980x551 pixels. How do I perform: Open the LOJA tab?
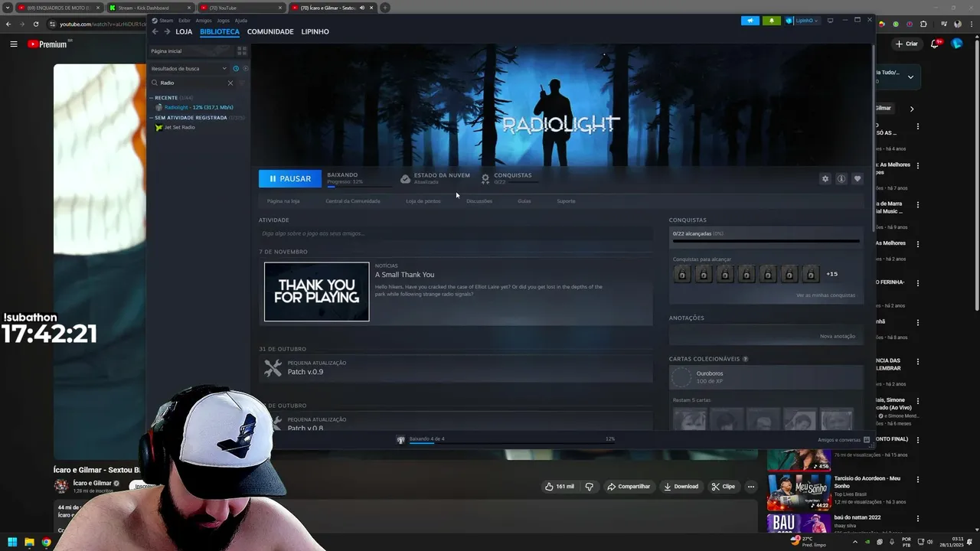184,32
